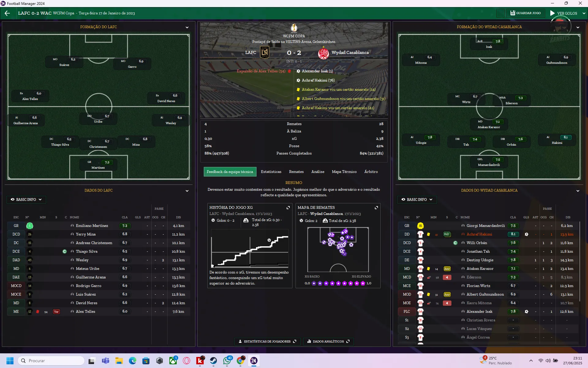This screenshot has height=368, width=588.
Task: Open the Análise tab
Action: click(x=318, y=172)
